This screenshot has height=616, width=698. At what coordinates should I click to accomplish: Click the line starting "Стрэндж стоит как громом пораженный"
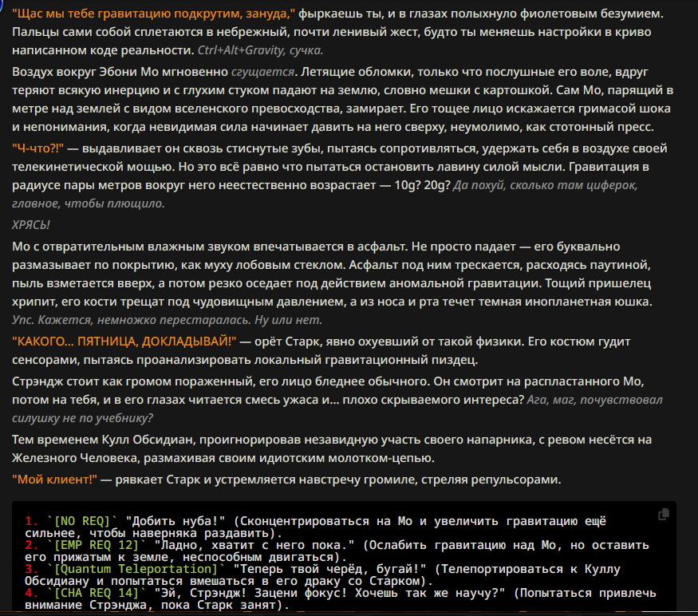coord(328,381)
